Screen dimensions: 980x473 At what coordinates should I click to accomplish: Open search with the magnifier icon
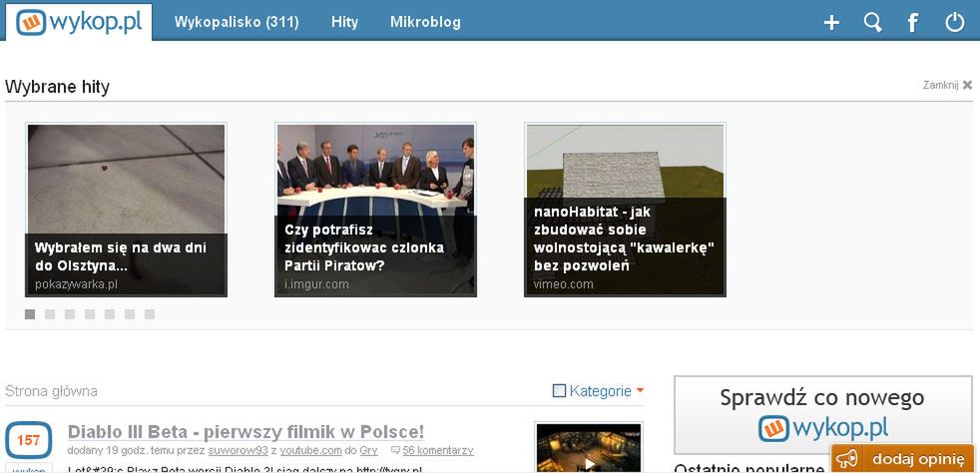(x=872, y=23)
